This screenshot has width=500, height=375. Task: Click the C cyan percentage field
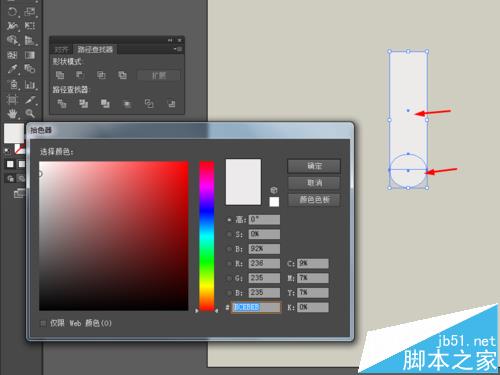coord(313,263)
